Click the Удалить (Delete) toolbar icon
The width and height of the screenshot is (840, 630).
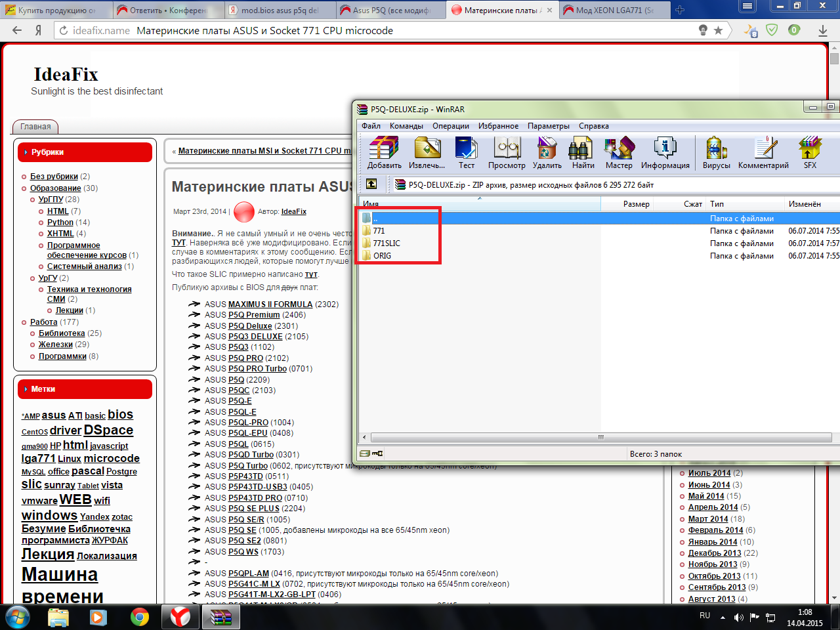[x=547, y=153]
